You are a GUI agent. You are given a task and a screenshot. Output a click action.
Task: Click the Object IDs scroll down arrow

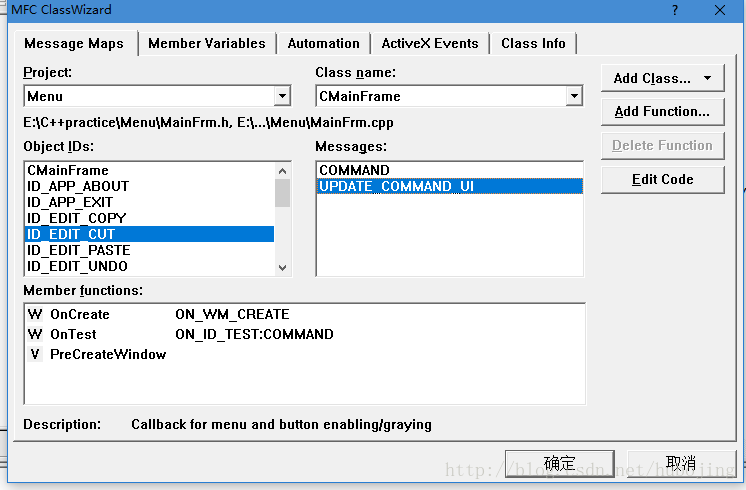click(282, 267)
